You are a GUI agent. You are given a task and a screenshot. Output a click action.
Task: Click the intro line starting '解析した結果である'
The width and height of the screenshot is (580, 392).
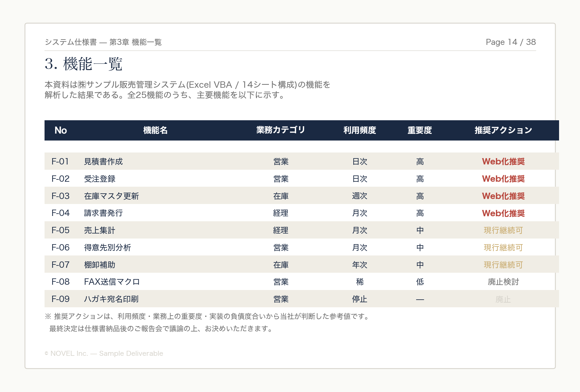165,95
